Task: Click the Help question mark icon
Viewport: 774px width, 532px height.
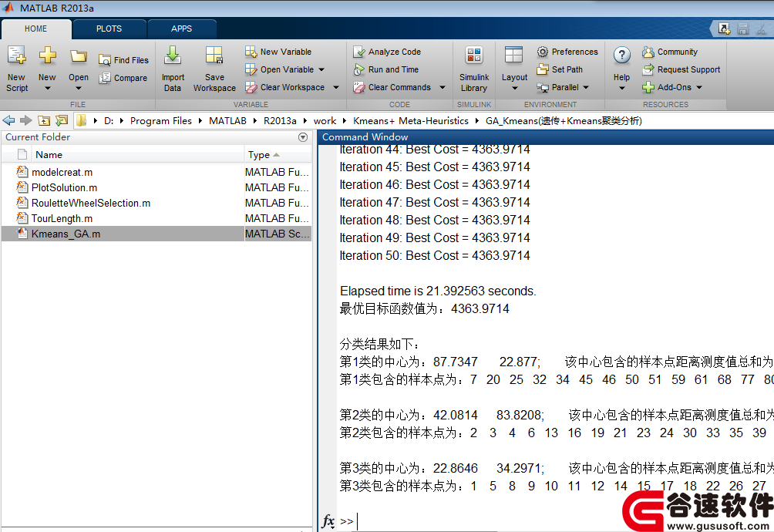Action: [622, 56]
